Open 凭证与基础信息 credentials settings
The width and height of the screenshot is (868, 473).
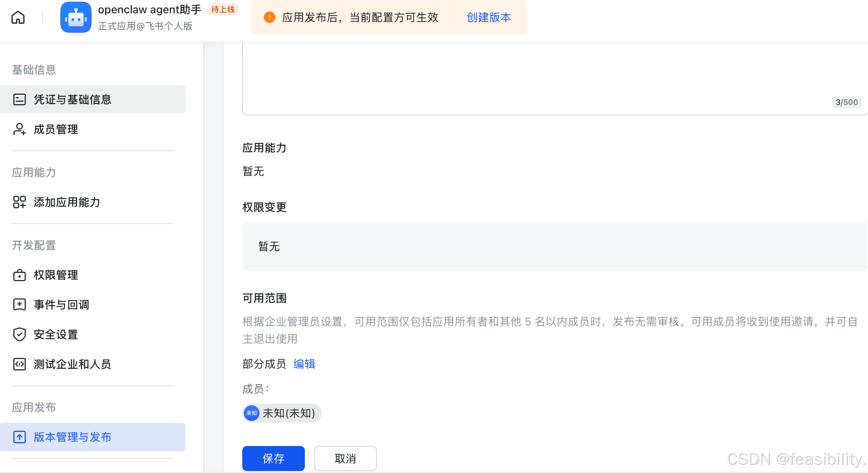pos(72,99)
